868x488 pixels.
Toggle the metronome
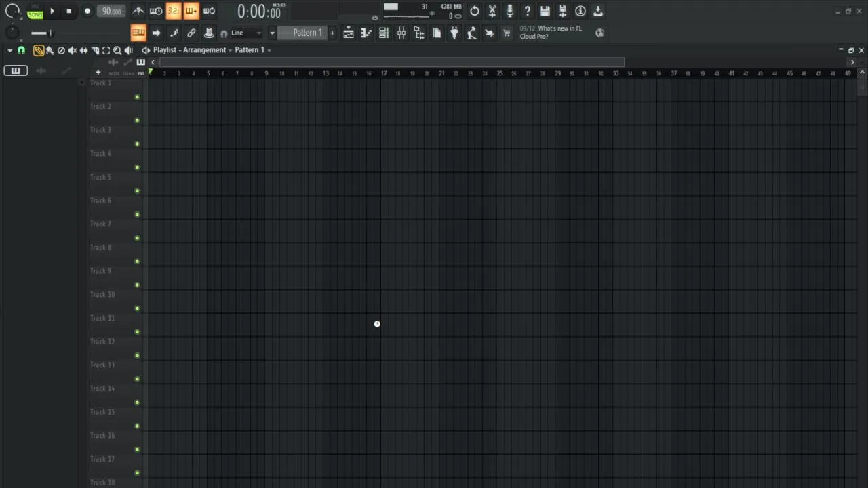click(138, 11)
